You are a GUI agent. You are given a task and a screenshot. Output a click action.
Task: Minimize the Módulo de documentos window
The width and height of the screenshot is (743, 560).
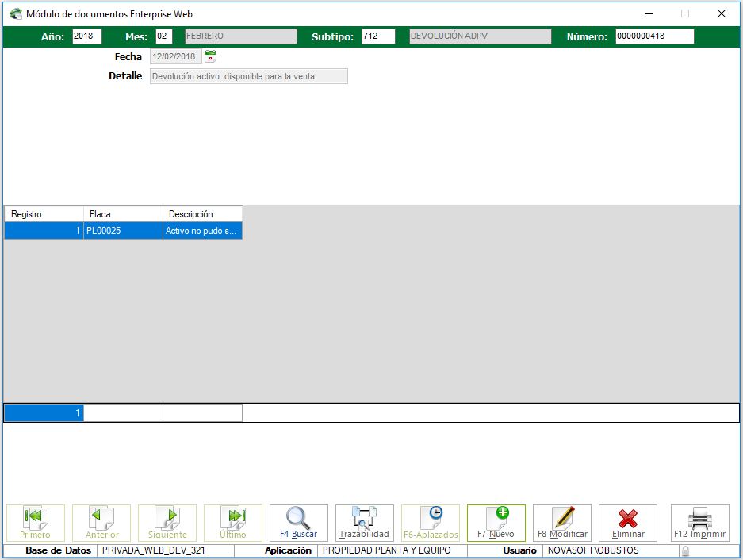tap(649, 13)
